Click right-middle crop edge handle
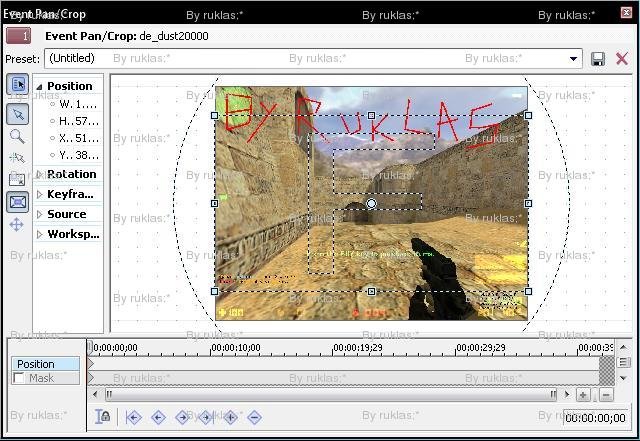Image resolution: width=640 pixels, height=441 pixels. [528, 203]
